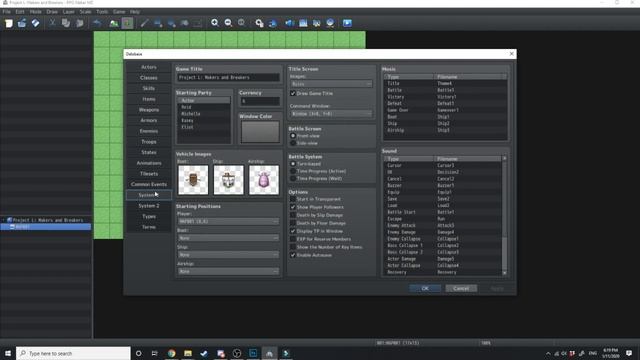Select the Shadow Pen tool

click(198, 23)
